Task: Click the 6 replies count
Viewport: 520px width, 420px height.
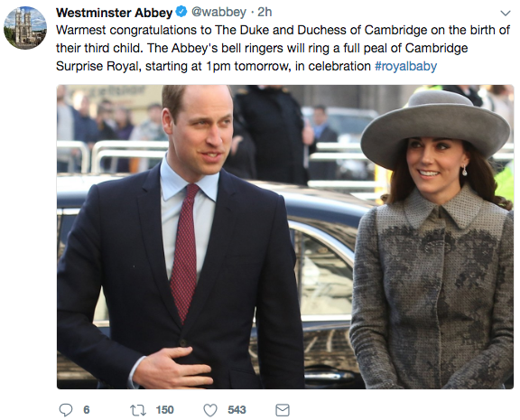Action: point(87,410)
